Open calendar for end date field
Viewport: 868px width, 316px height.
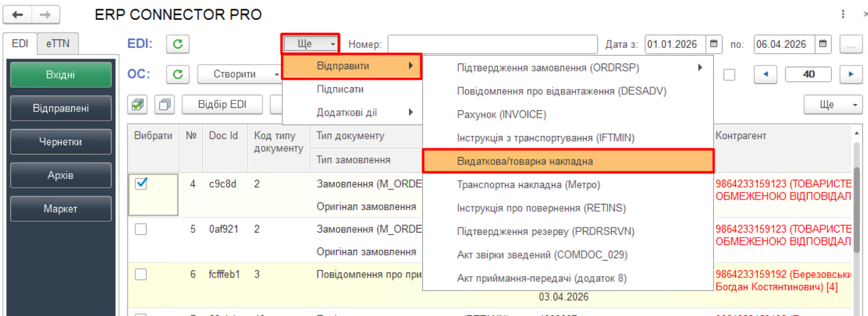pyautogui.click(x=824, y=44)
